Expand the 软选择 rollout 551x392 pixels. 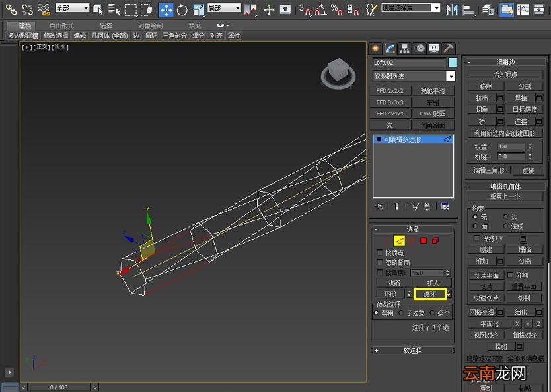point(412,350)
